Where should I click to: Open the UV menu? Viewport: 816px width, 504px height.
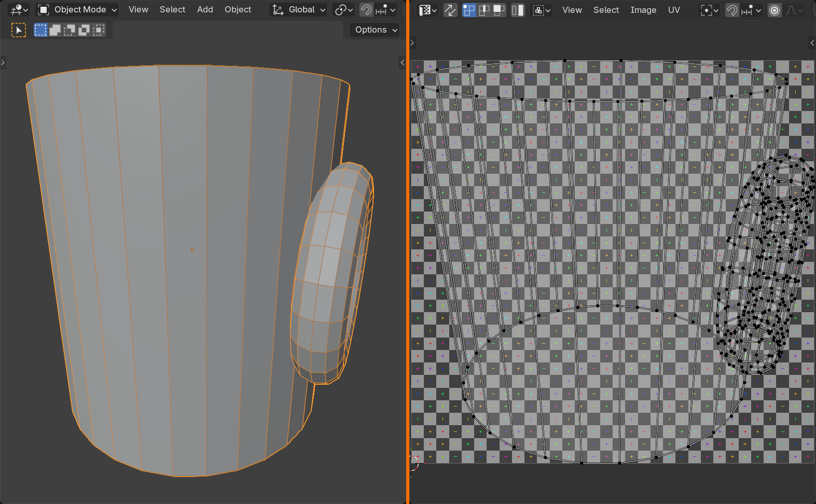pyautogui.click(x=674, y=10)
